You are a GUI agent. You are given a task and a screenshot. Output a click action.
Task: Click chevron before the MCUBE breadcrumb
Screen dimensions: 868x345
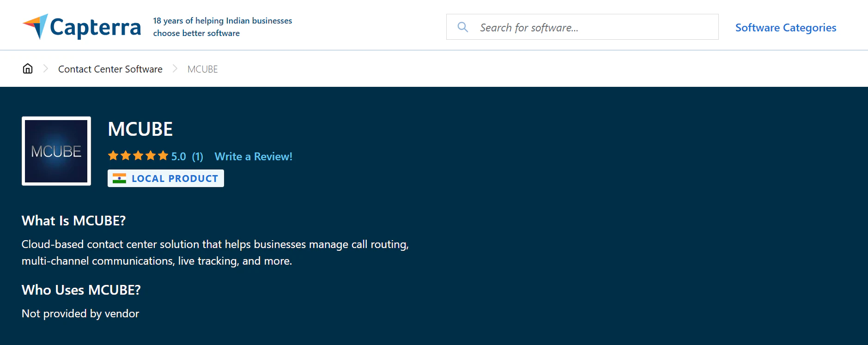pyautogui.click(x=175, y=69)
